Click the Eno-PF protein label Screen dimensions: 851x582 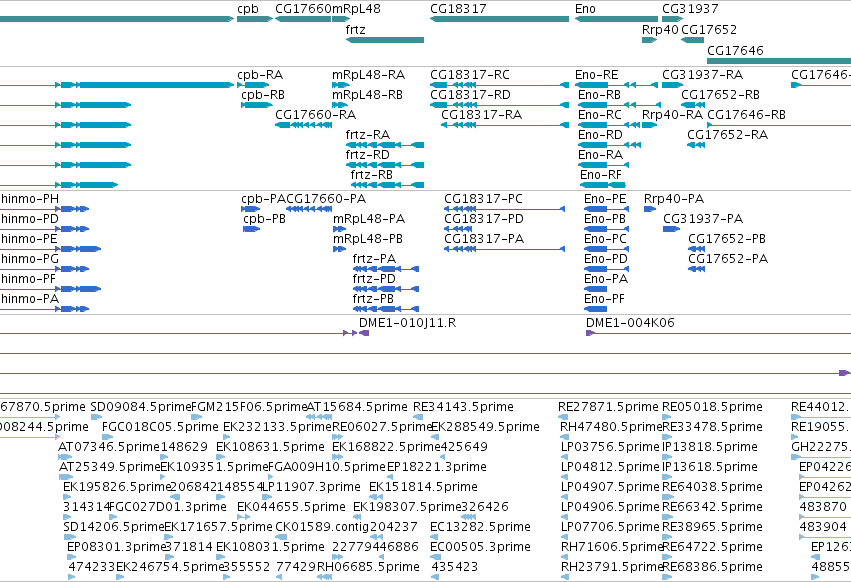[605, 300]
